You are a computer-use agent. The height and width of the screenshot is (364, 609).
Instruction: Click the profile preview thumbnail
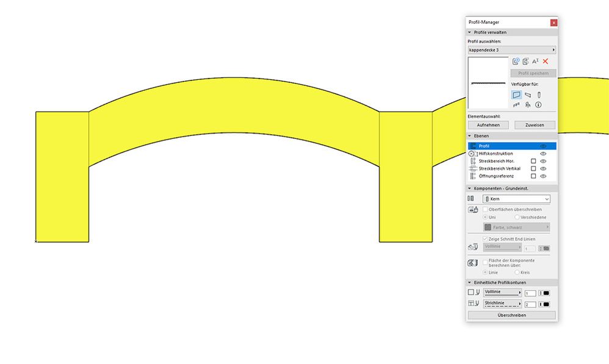(488, 83)
